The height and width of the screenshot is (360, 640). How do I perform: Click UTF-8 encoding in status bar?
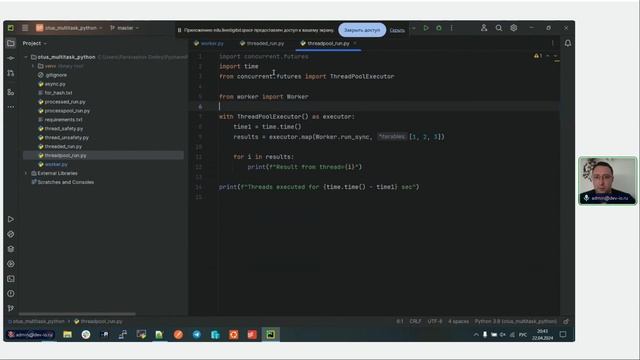point(435,322)
